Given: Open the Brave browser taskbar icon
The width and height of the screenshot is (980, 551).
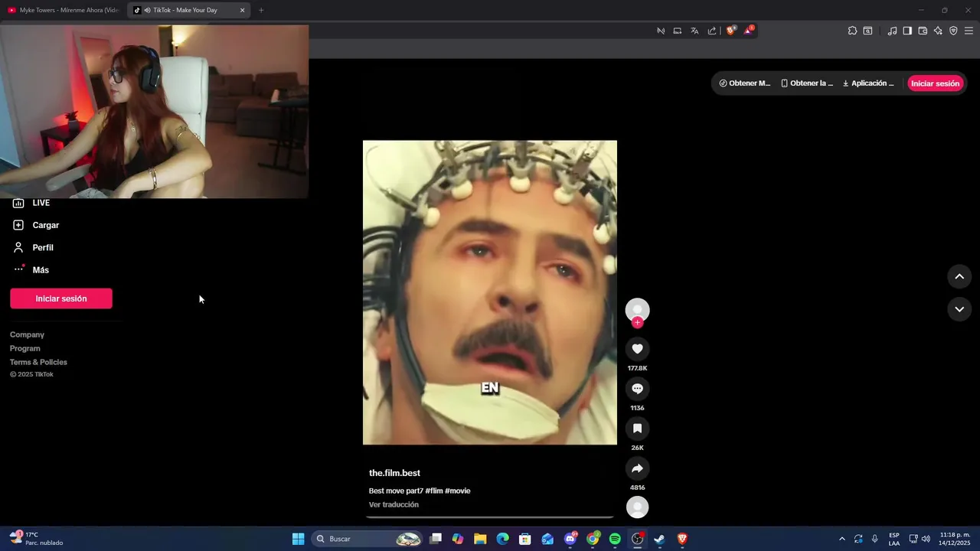Looking at the screenshot, I should (x=682, y=539).
